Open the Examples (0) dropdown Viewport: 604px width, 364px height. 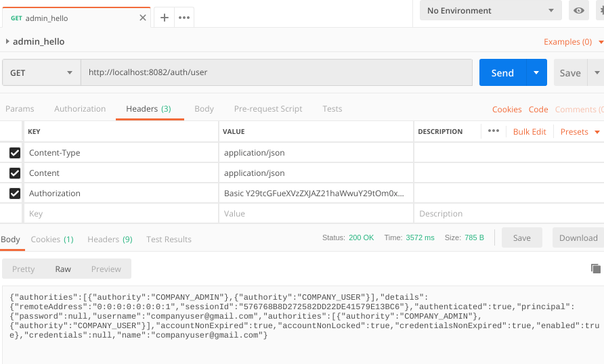pos(573,41)
